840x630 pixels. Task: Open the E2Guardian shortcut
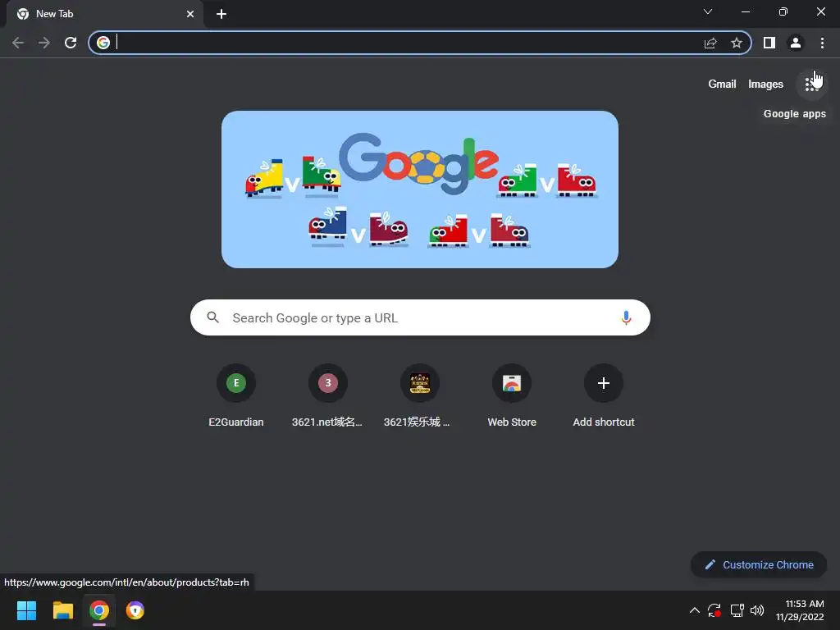click(236, 395)
